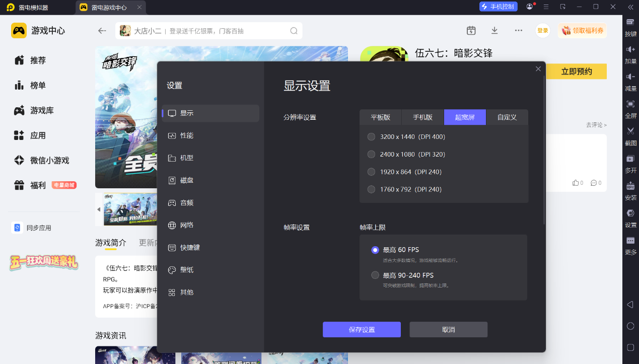Click the 登录 login button
Screen dimensions: 639x364
pos(543,31)
